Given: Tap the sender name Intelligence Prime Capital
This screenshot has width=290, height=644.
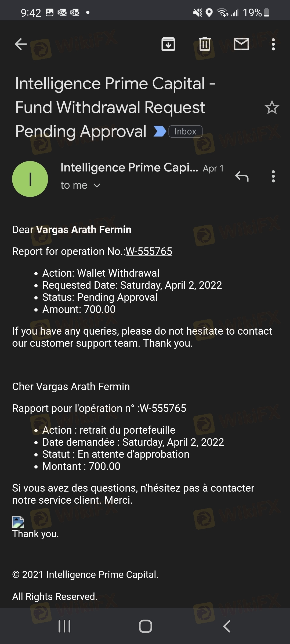Looking at the screenshot, I should 129,168.
